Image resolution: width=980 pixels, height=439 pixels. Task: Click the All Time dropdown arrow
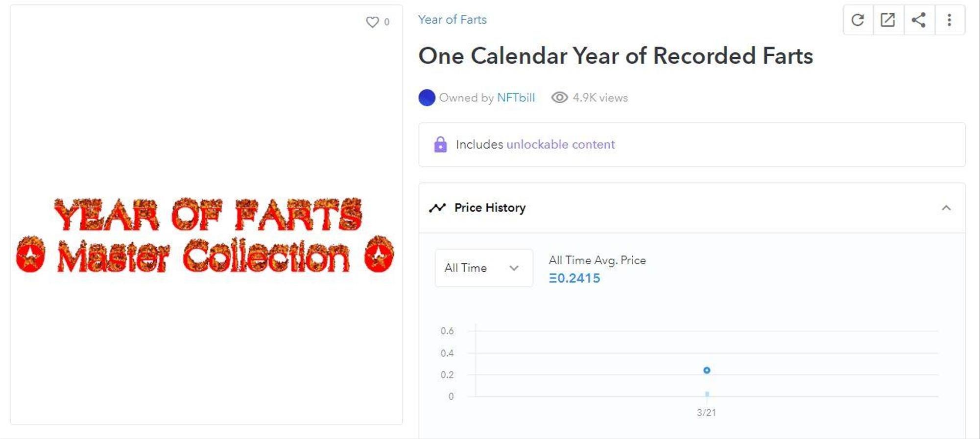pyautogui.click(x=514, y=268)
